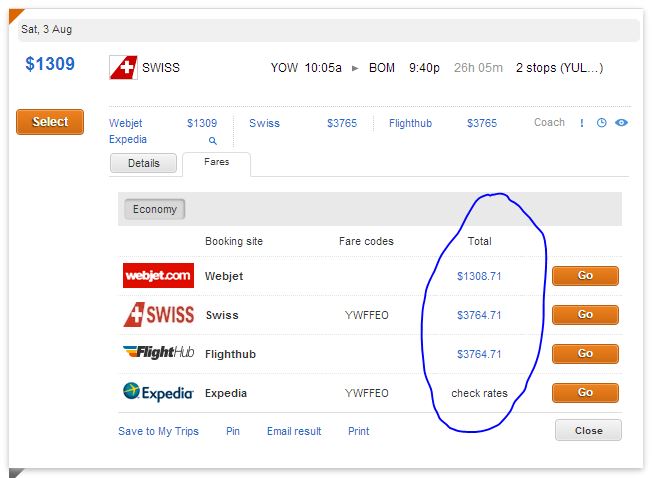The image size is (652, 478).
Task: Click the webjet.com logo
Action: (158, 275)
